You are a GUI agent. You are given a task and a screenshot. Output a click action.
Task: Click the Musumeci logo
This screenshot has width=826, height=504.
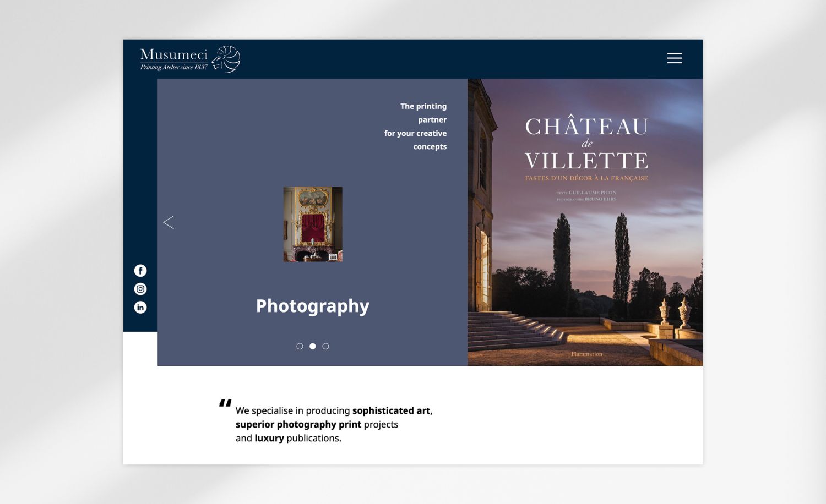(190, 59)
